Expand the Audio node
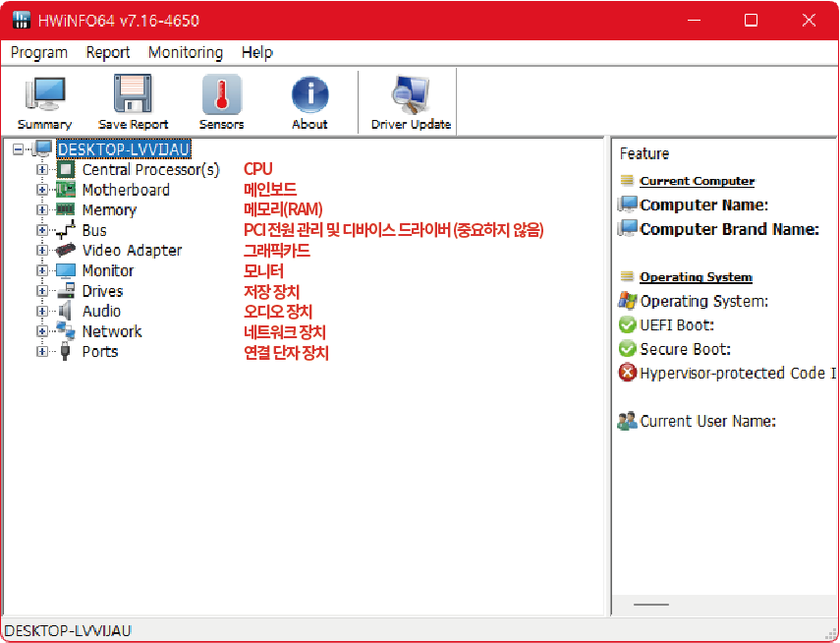The image size is (840, 643). [x=42, y=311]
